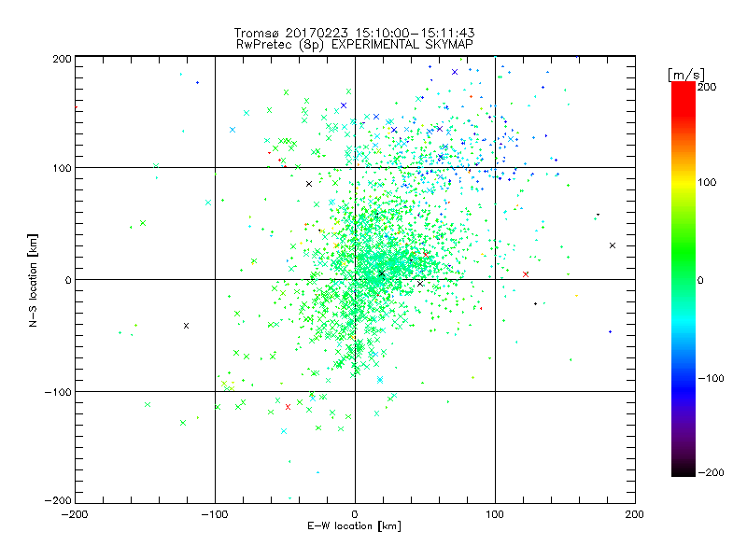Click the red X marker below the -100 line
Screen dimensions: 747x560
[x=288, y=407]
